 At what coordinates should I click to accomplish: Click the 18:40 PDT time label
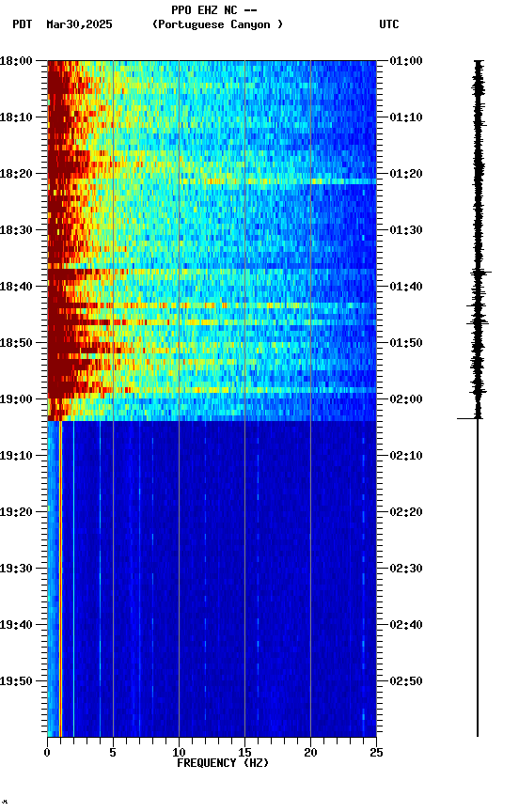(16, 287)
